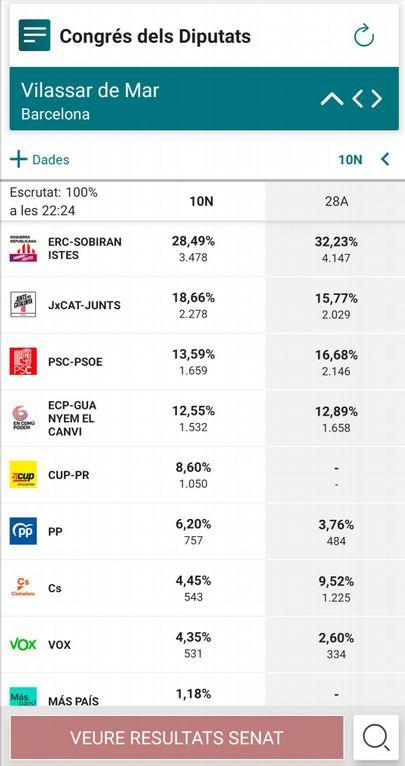Screen dimensions: 405x766
Task: Open the red PSC party logo
Action: pyautogui.click(x=23, y=362)
